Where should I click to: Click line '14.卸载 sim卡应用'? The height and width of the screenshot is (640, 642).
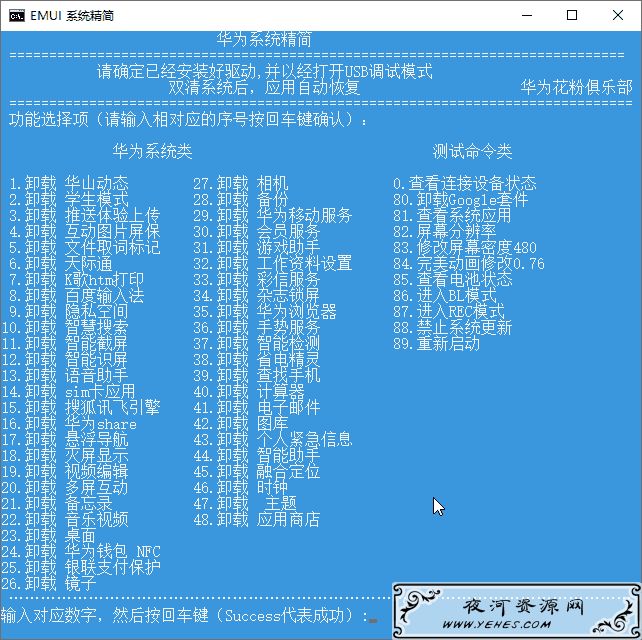click(x=68, y=391)
